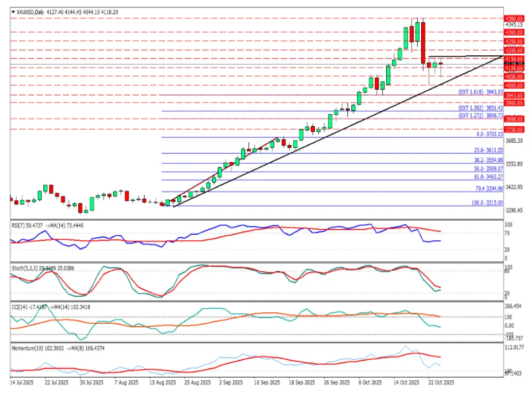The width and height of the screenshot is (532, 398).
Task: Select the EXT 1.618 3943.03 Fibonacci label
Action: point(480,92)
